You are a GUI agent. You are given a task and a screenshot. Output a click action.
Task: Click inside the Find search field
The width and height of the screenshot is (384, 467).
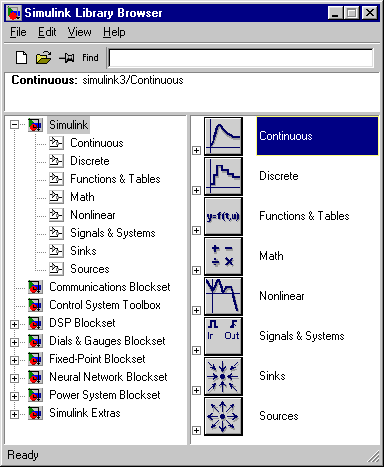[241, 58]
